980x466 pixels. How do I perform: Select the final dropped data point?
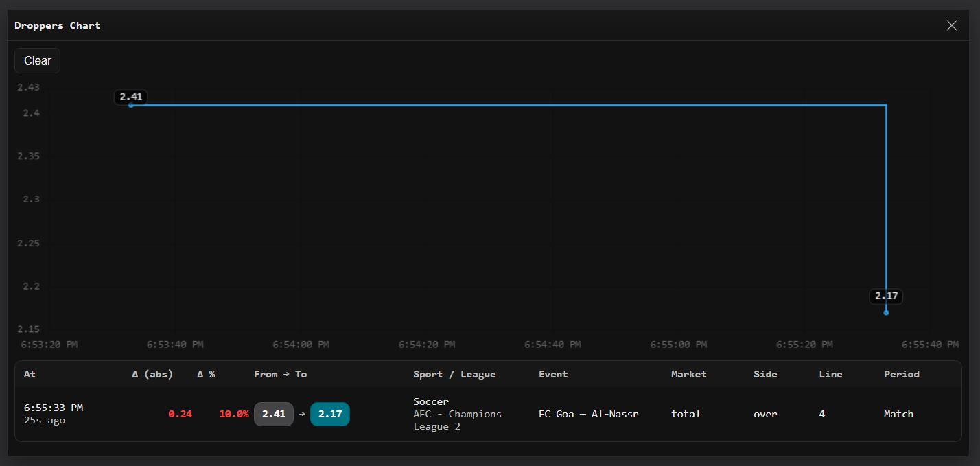(887, 311)
